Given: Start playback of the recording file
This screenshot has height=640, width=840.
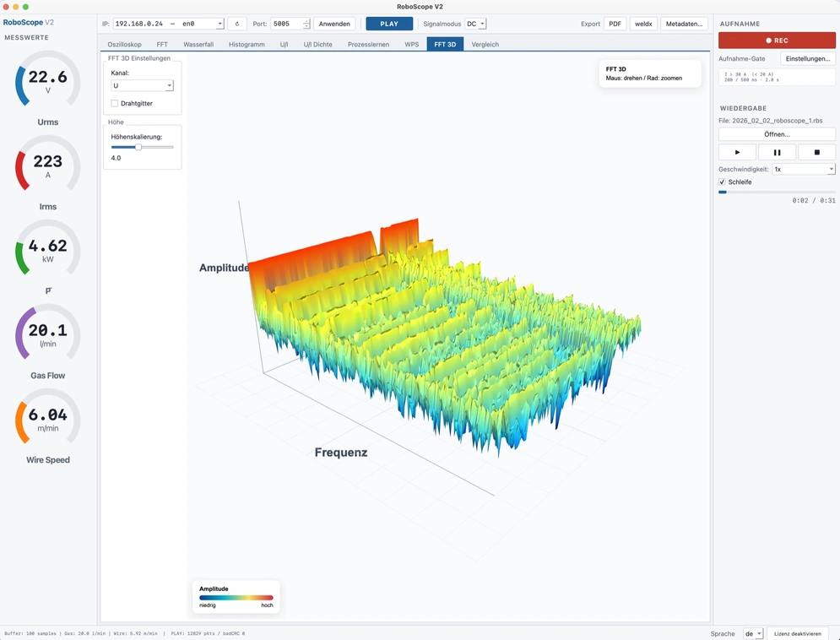Looking at the screenshot, I should [x=737, y=152].
